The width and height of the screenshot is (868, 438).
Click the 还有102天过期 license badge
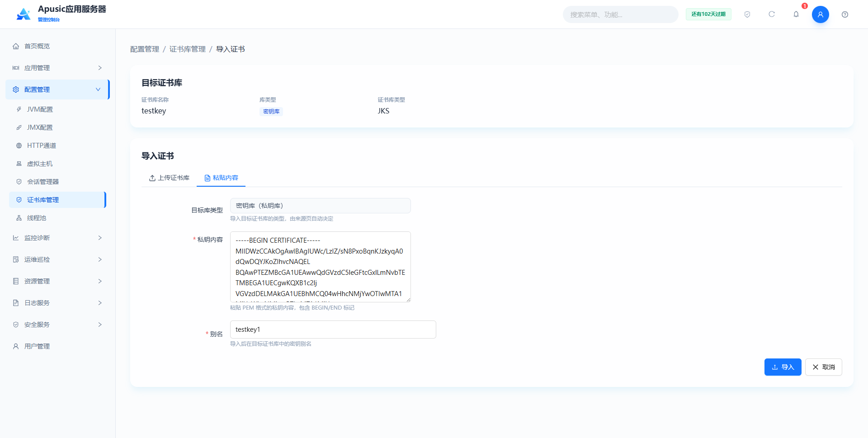coord(708,14)
